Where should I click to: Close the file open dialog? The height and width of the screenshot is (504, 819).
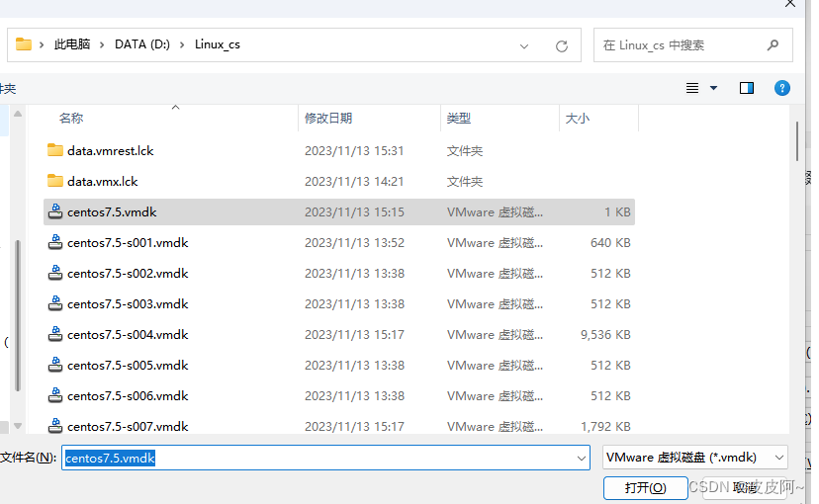click(789, 4)
